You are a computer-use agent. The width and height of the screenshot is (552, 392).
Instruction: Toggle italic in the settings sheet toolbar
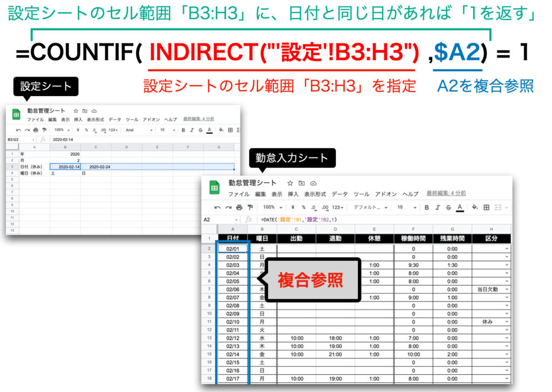coord(192,130)
